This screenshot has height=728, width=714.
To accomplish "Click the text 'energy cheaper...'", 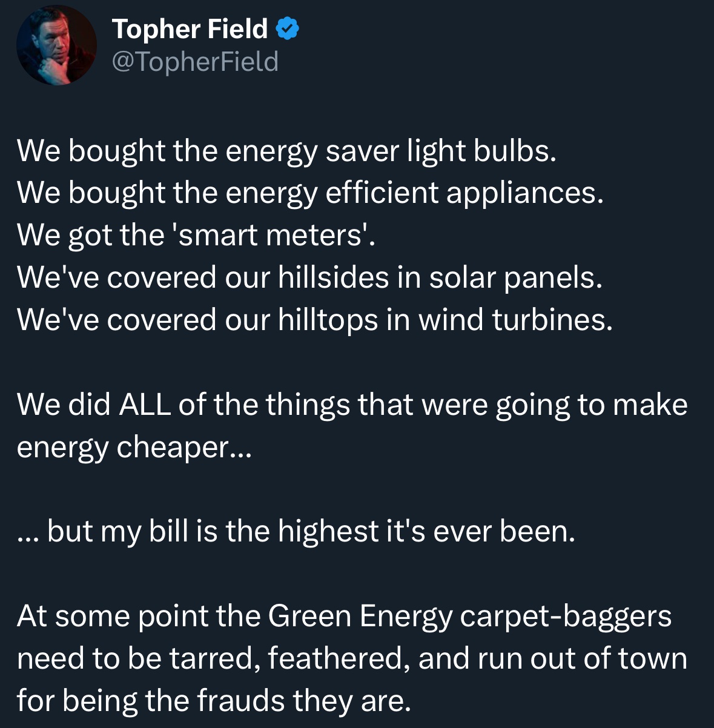I will (x=133, y=447).
